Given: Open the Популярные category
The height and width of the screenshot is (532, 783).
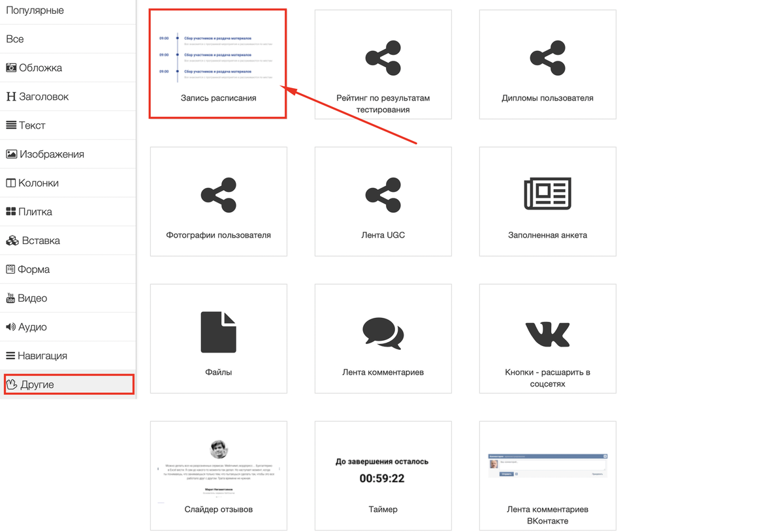Looking at the screenshot, I should 35,10.
